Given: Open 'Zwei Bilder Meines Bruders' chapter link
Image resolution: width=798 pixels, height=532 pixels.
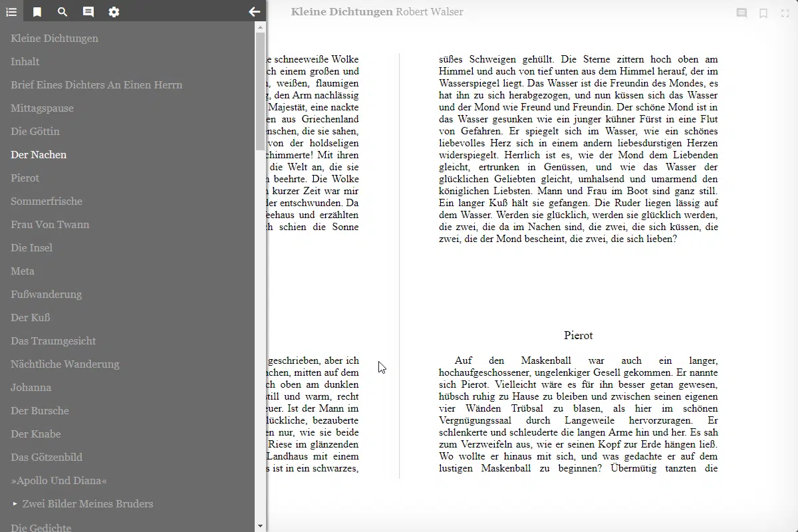Looking at the screenshot, I should tap(88, 503).
